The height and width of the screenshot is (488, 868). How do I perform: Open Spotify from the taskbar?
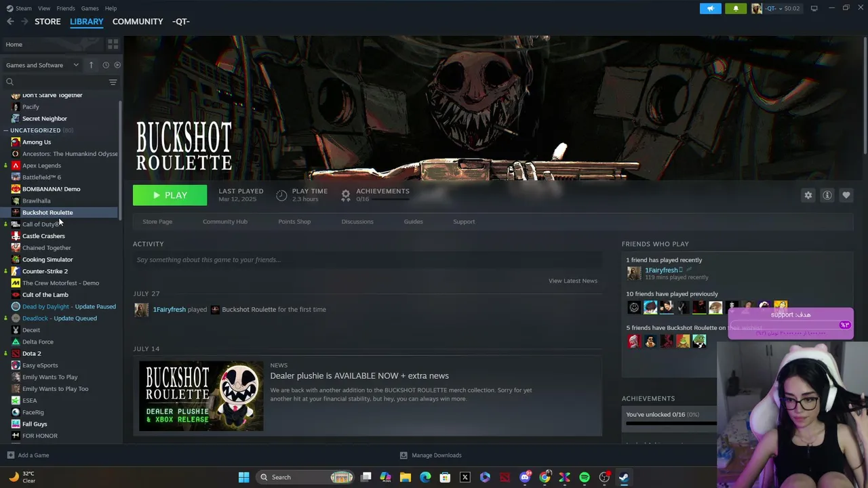pyautogui.click(x=585, y=477)
